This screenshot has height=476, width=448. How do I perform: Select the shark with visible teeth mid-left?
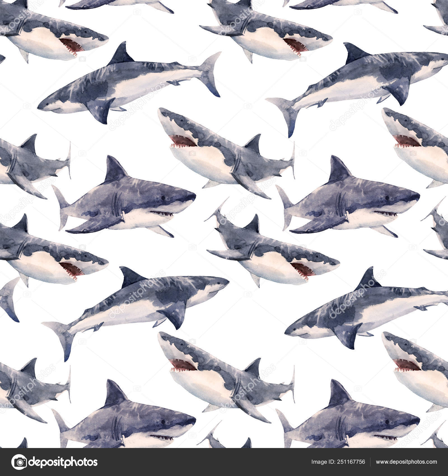coord(56,258)
